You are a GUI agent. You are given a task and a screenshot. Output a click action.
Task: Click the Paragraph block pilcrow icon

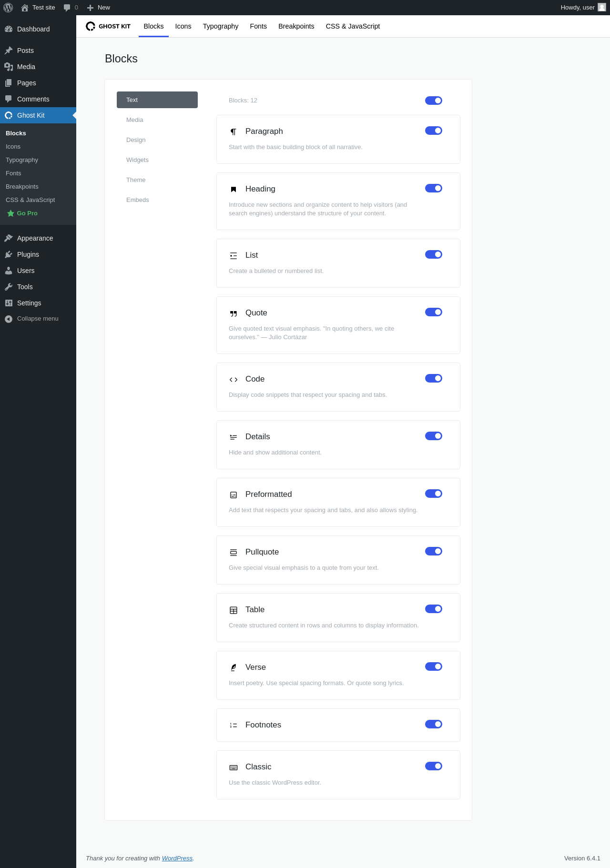pos(234,131)
